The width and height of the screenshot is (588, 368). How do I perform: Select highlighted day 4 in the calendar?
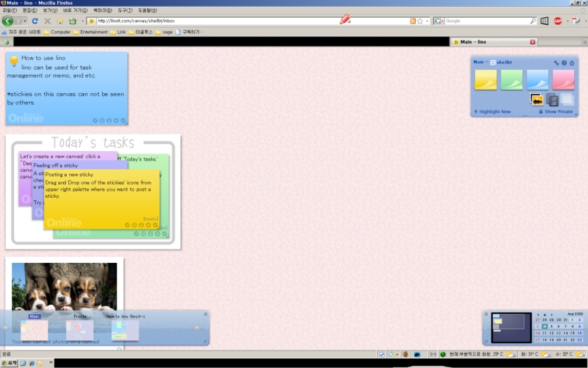pos(544,327)
